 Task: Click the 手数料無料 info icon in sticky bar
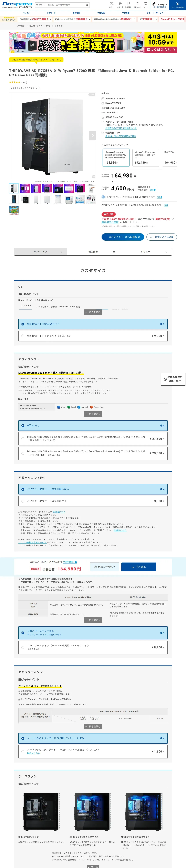click(76, 562)
